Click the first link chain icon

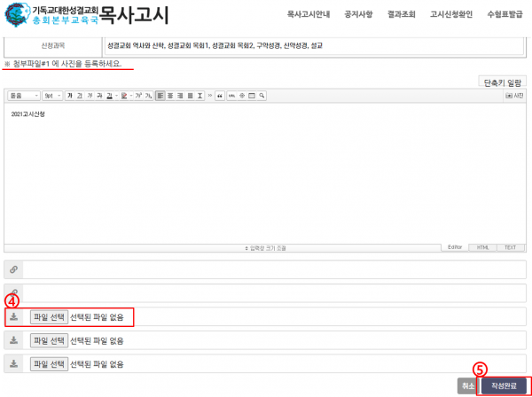coord(13,269)
